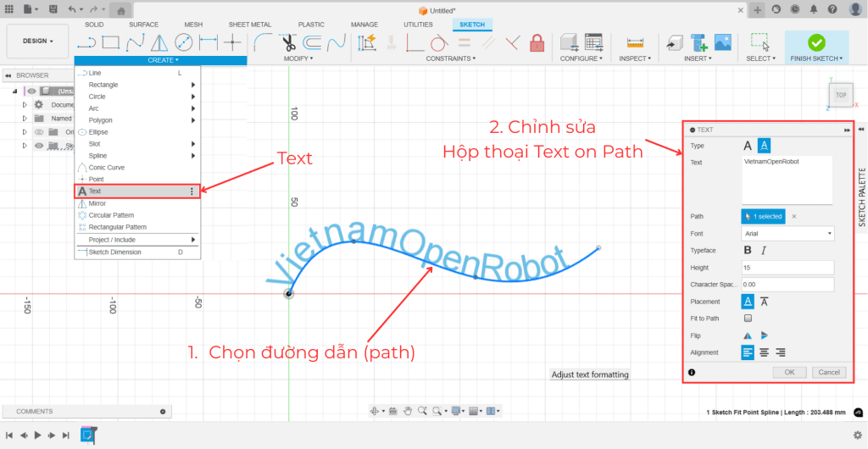The width and height of the screenshot is (868, 449).
Task: Apply bold typeface in Text dialog
Action: [748, 251]
